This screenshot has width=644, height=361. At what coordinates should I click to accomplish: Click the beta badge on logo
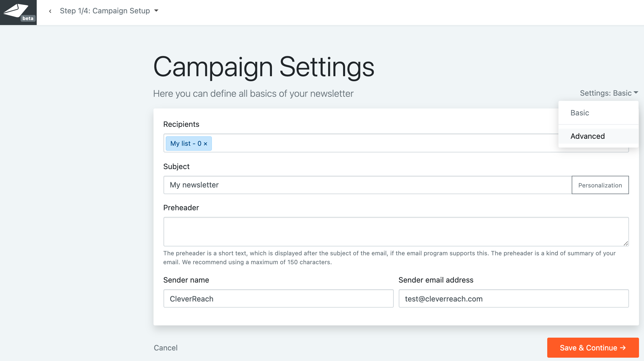click(x=28, y=18)
